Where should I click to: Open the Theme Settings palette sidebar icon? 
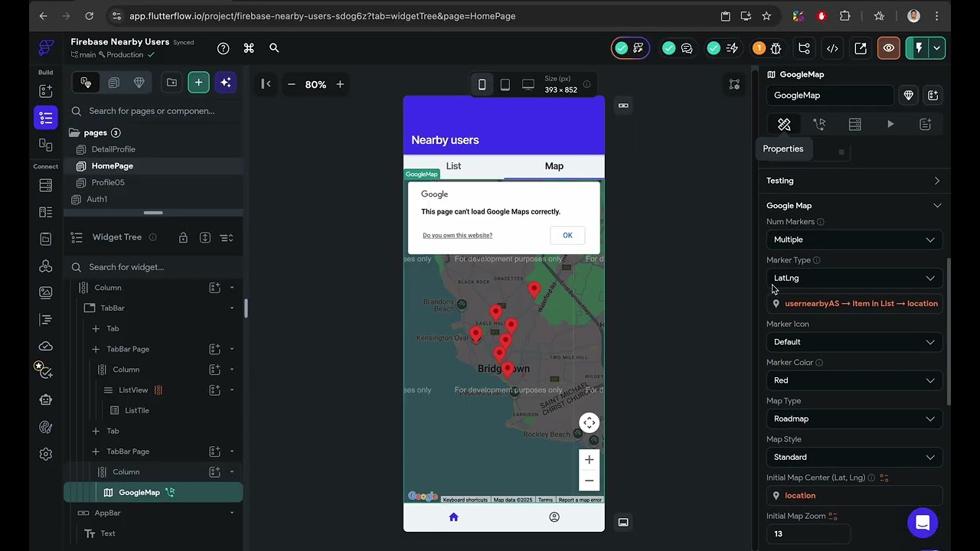point(46,427)
